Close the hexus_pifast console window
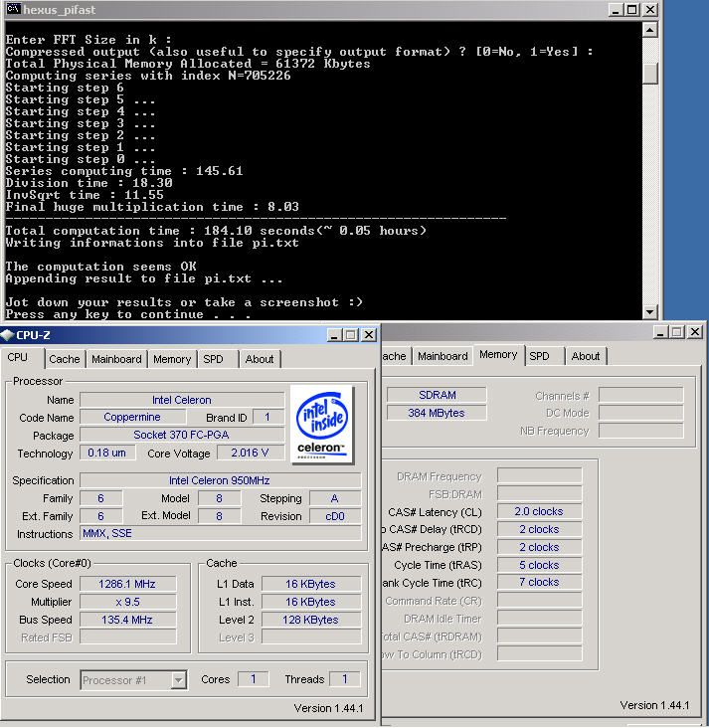 (x=650, y=10)
